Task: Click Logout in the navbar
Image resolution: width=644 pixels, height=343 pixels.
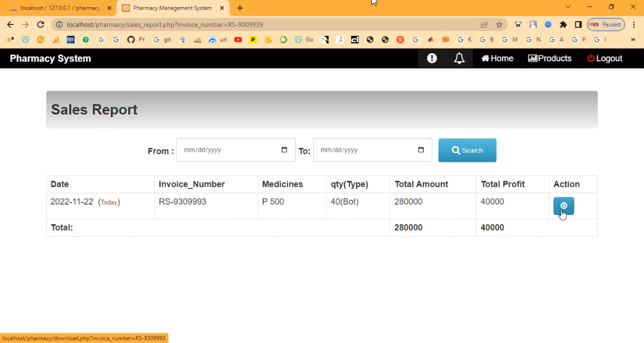Action: (604, 59)
